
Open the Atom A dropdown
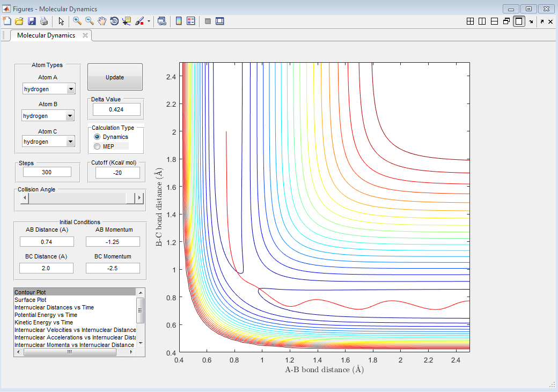(x=70, y=89)
